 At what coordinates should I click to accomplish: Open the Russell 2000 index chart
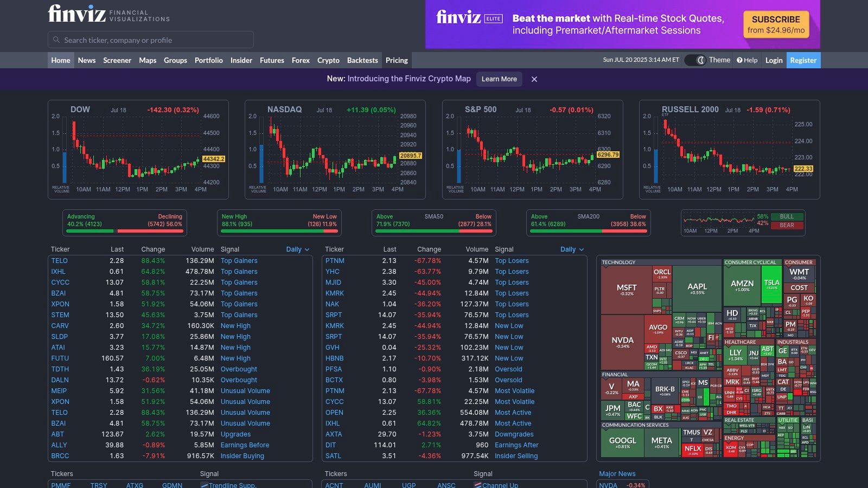click(730, 150)
